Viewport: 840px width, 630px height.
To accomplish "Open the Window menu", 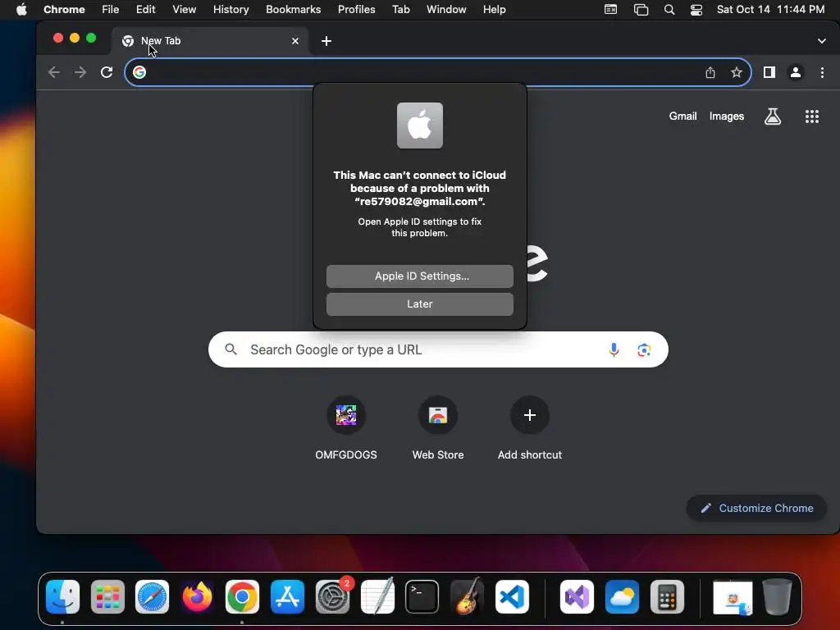I will click(446, 9).
